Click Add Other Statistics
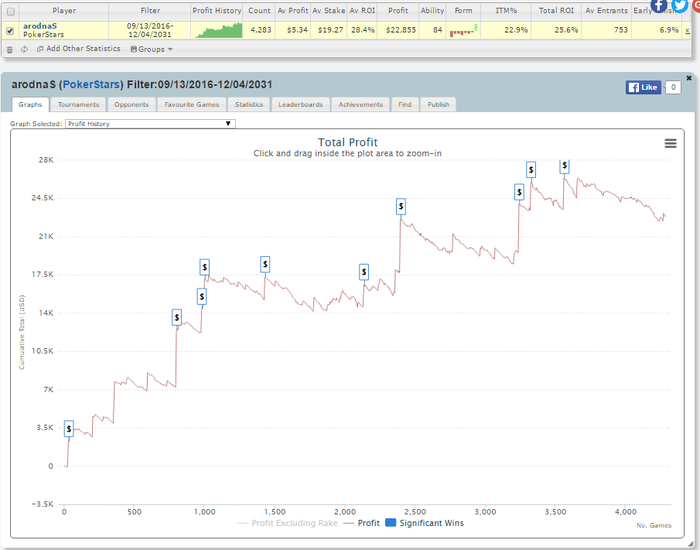This screenshot has height=550, width=700. point(79,49)
